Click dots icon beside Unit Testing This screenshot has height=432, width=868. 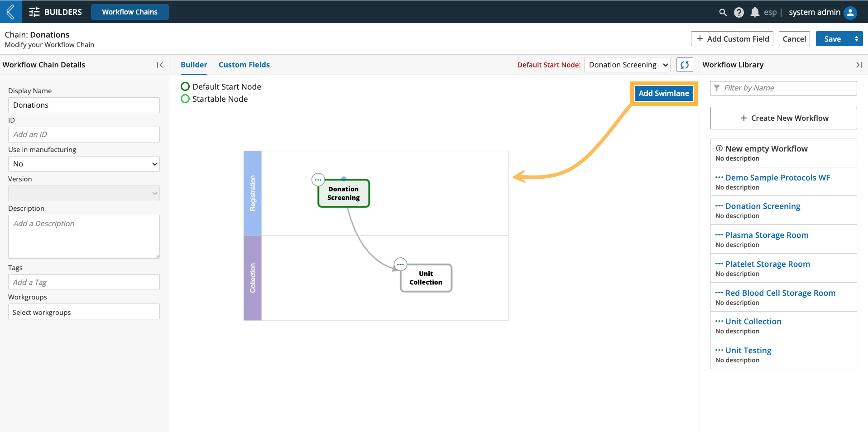pyautogui.click(x=719, y=350)
